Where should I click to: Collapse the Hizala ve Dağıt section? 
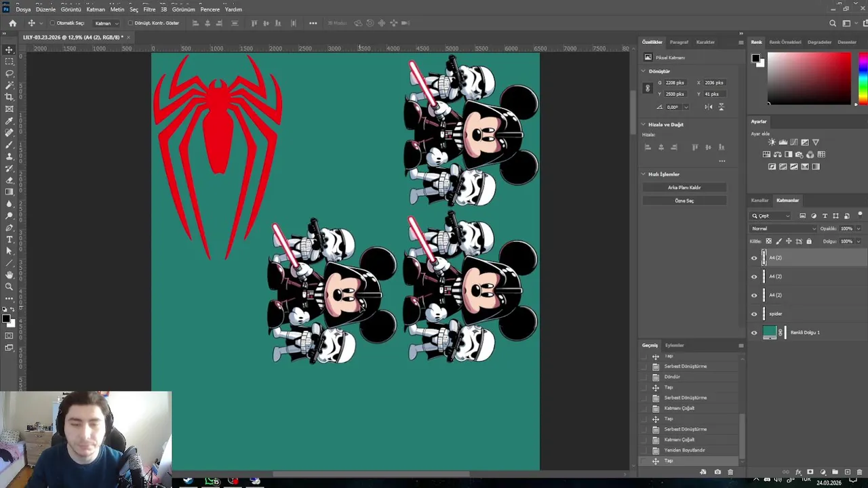(x=644, y=125)
